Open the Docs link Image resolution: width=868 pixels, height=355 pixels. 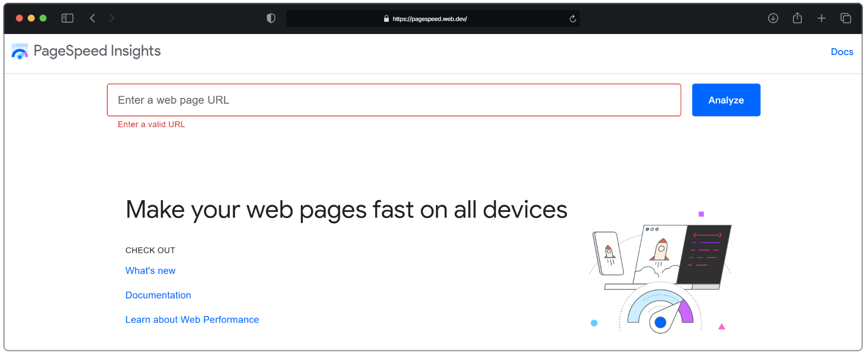point(842,52)
